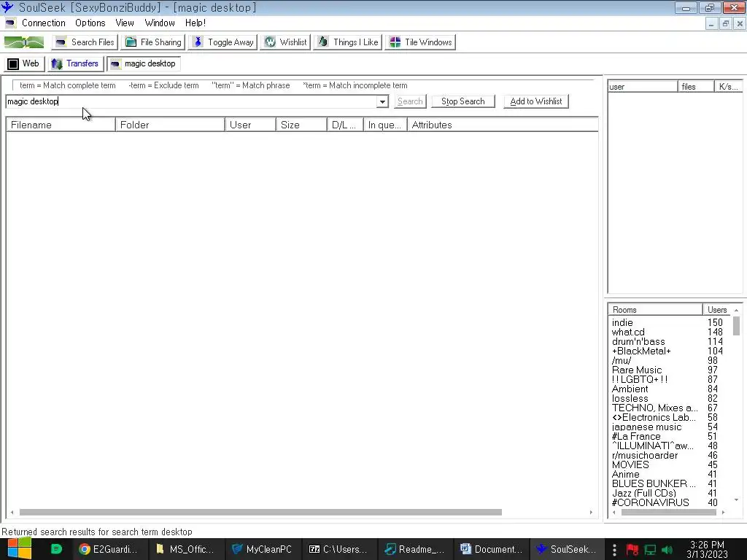This screenshot has width=747, height=560.
Task: Switch to the Transfers tab
Action: 75,63
